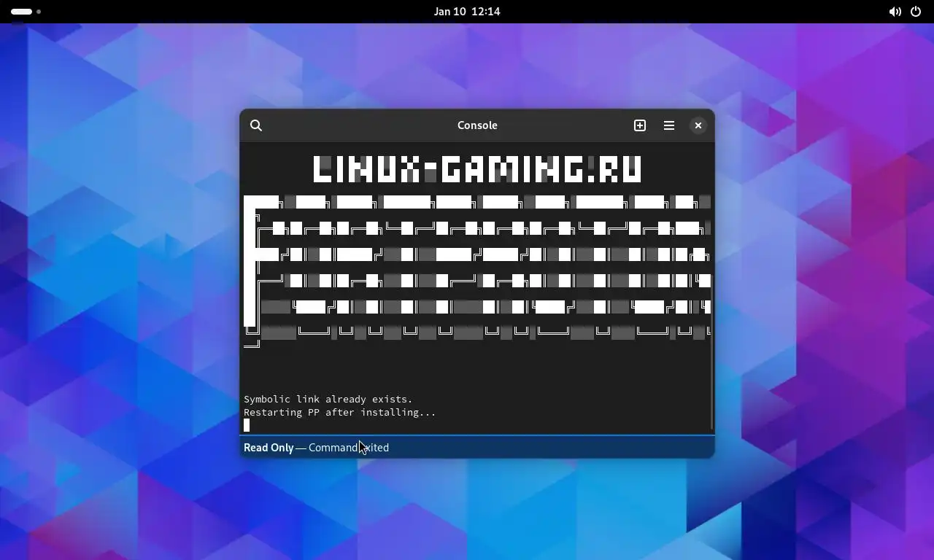Screen dimensions: 934x560
Task: Open the Console hamburger menu
Action: pos(669,125)
